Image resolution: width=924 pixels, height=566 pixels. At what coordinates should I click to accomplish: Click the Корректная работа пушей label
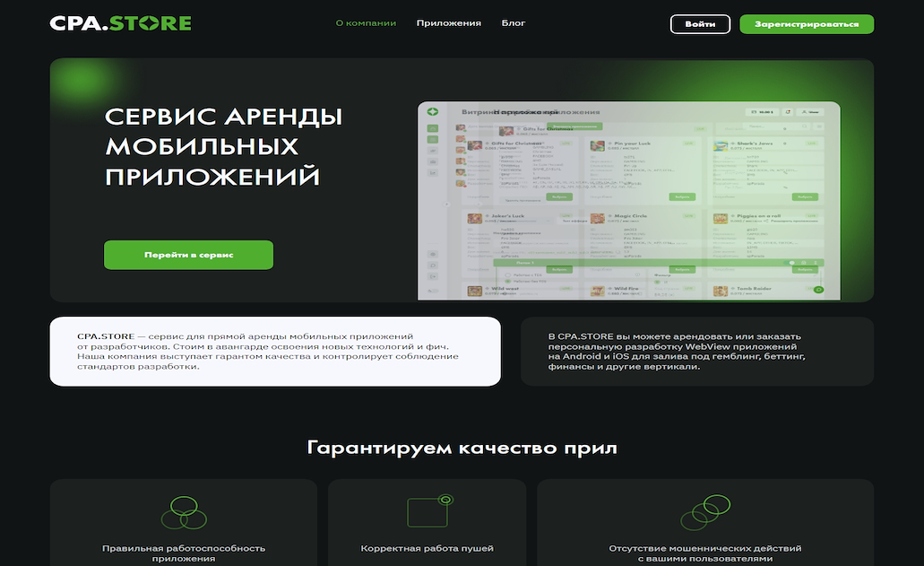tap(427, 548)
